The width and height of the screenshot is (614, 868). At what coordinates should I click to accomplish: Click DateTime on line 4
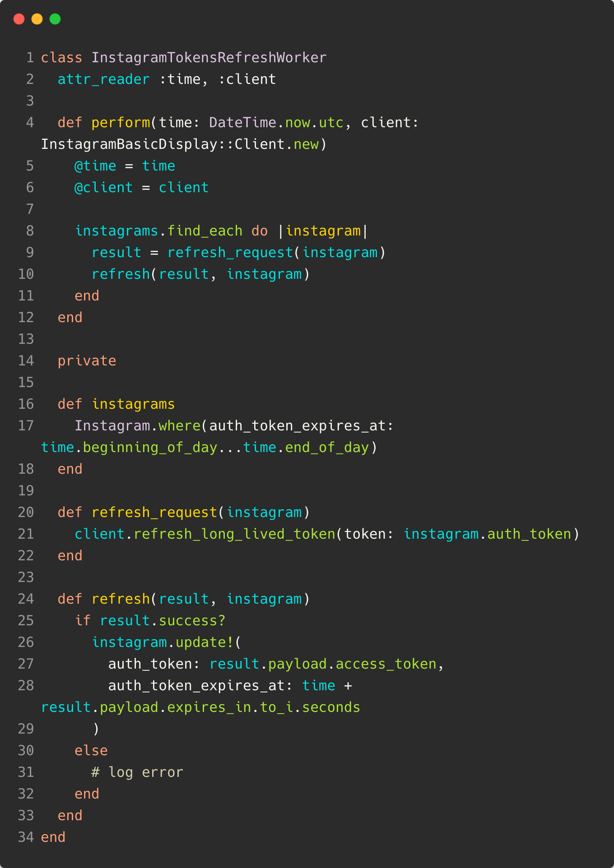coord(242,123)
